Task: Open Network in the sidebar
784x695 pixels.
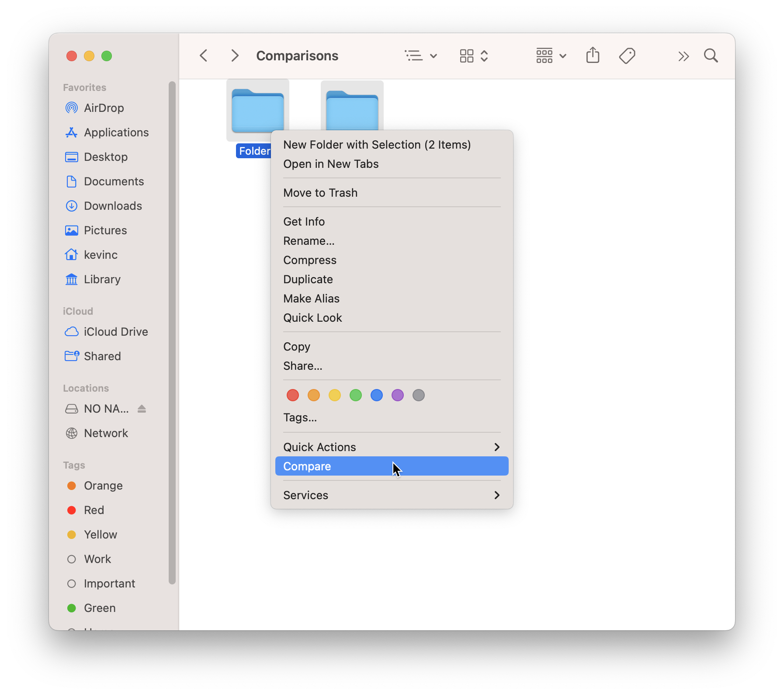Action: (x=96, y=433)
